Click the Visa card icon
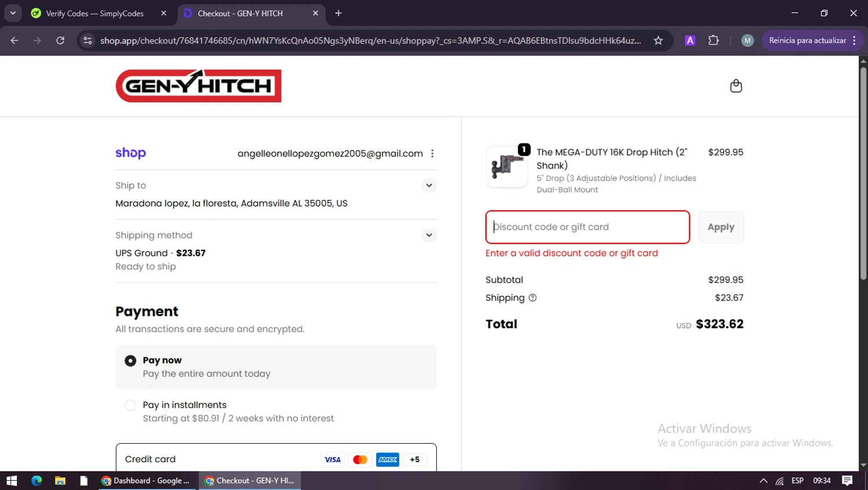This screenshot has width=868, height=490. point(333,459)
